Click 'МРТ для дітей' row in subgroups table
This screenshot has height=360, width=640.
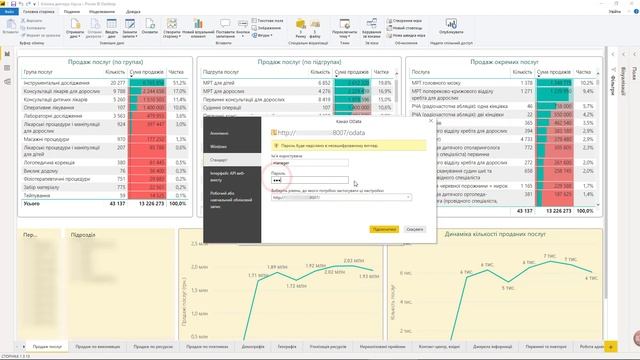click(x=298, y=83)
